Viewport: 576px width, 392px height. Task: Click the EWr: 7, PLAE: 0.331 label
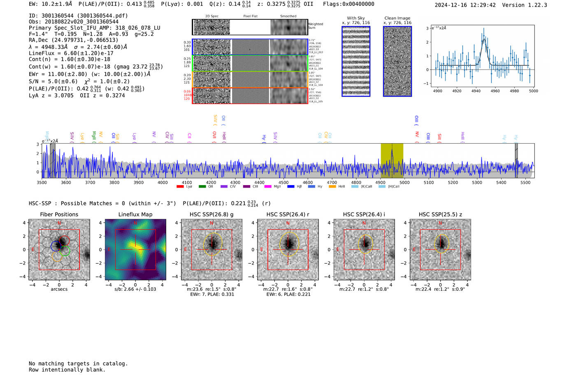click(x=212, y=294)
